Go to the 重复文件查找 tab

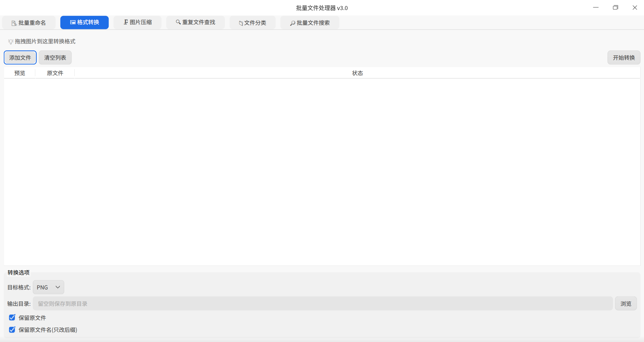tap(196, 22)
